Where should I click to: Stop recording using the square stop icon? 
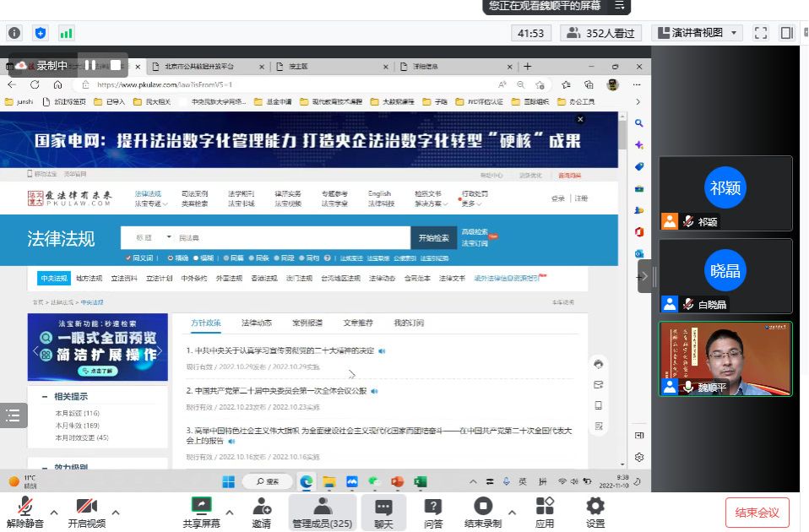116,65
